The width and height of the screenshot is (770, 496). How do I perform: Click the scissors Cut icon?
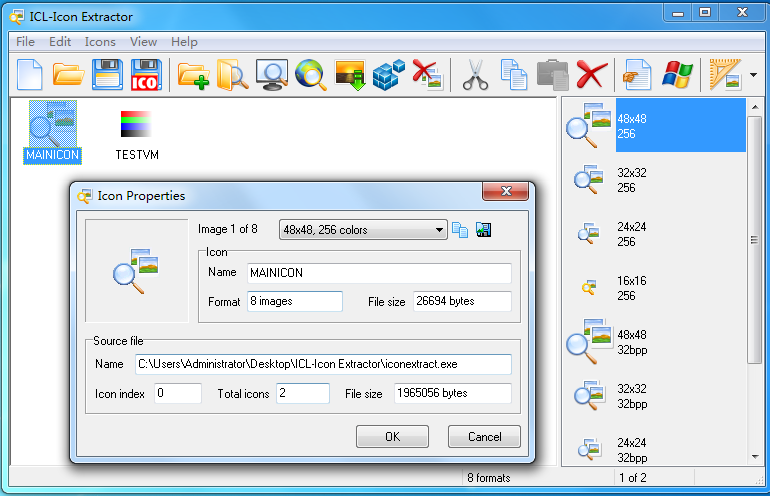click(x=475, y=75)
